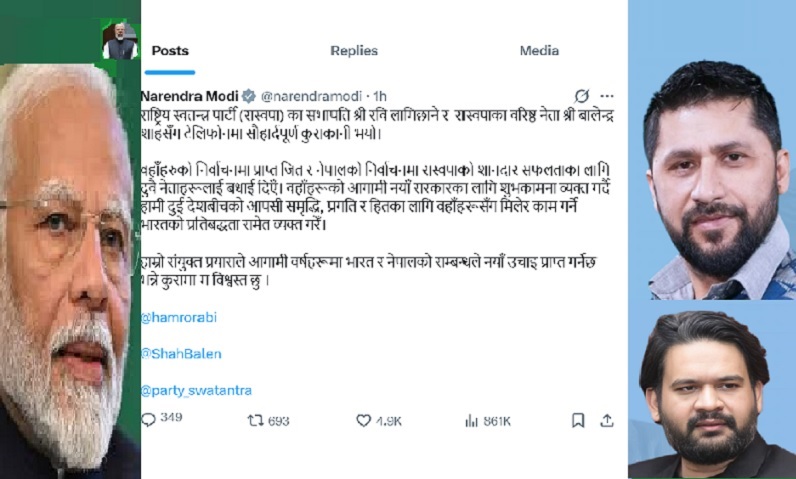796x479 pixels.
Task: Select the Posts tab
Action: [x=170, y=51]
